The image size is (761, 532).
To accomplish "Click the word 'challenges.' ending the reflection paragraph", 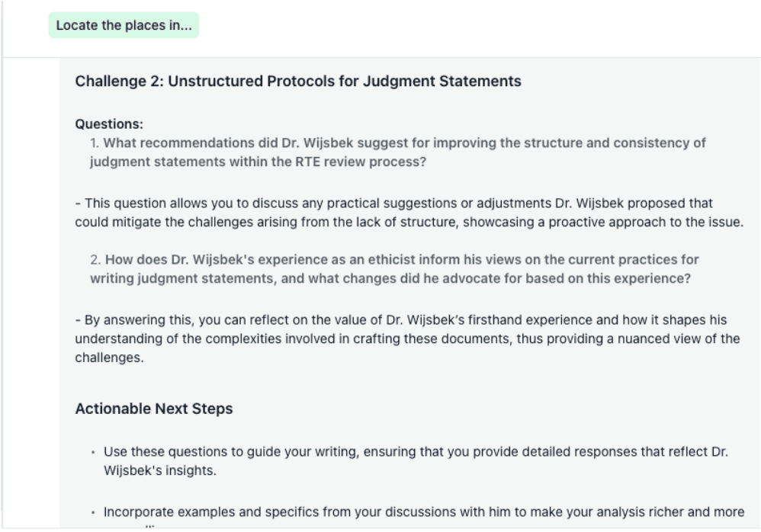I will 109,358.
